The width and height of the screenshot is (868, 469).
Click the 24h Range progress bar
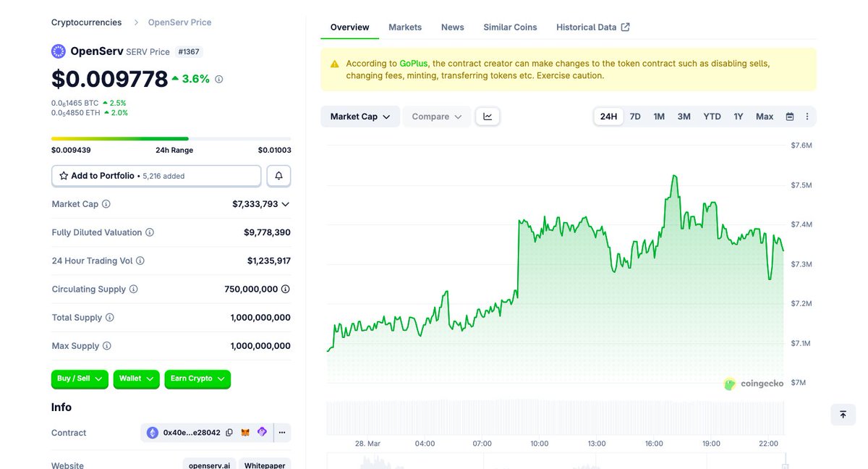click(171, 138)
